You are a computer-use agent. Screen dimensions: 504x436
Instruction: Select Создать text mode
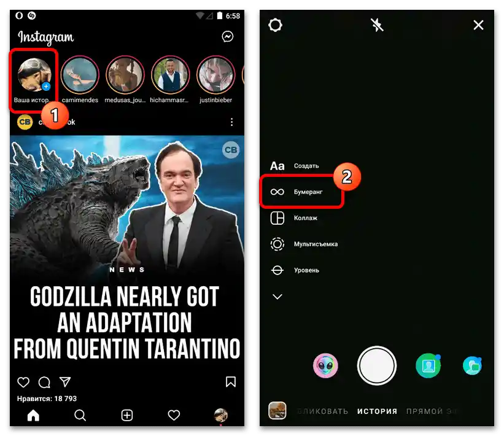306,166
